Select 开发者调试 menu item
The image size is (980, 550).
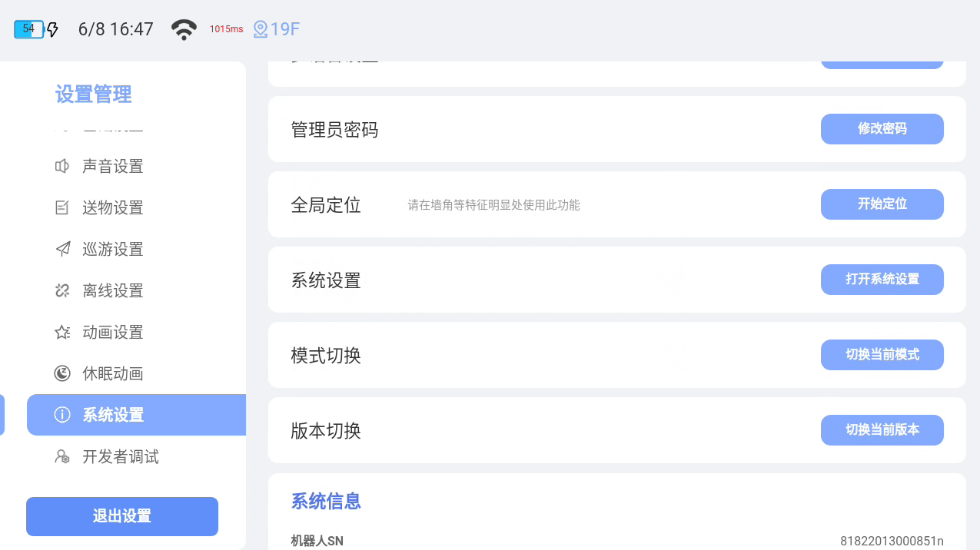pyautogui.click(x=121, y=456)
